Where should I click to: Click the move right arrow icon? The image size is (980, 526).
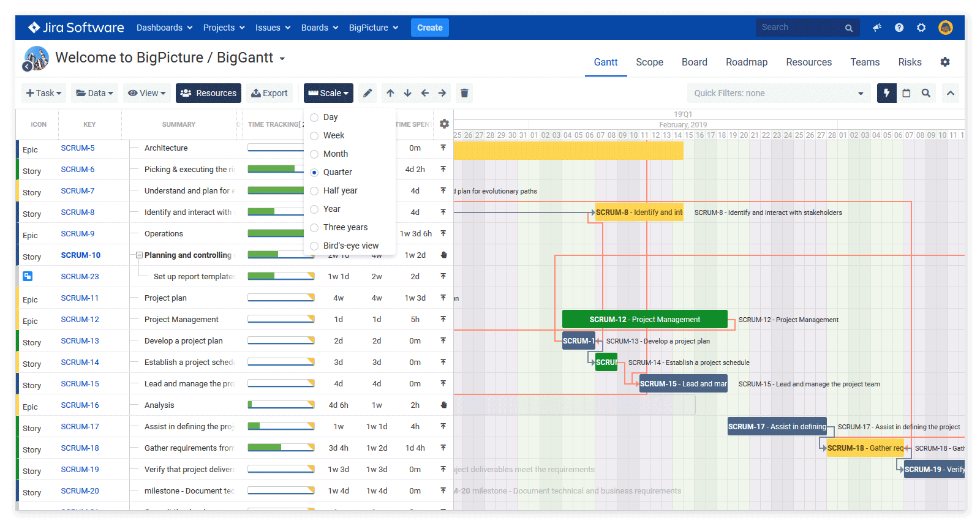pyautogui.click(x=442, y=93)
